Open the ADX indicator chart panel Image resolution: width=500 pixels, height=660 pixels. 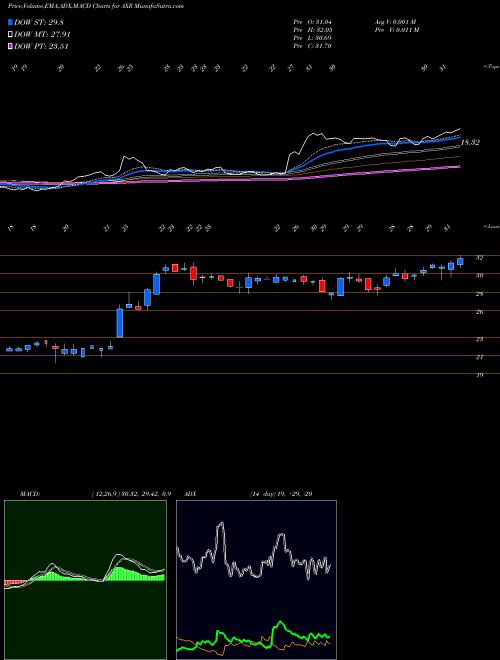[256, 580]
